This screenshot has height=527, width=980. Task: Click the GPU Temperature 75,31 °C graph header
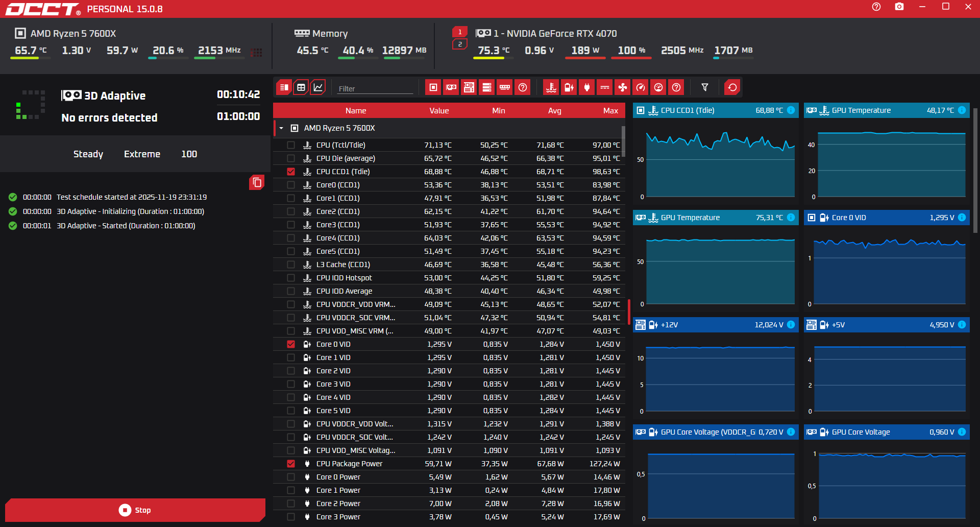coord(715,218)
